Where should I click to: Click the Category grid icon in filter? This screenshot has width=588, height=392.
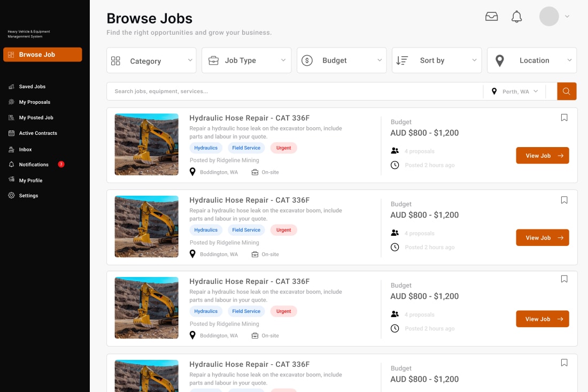115,61
